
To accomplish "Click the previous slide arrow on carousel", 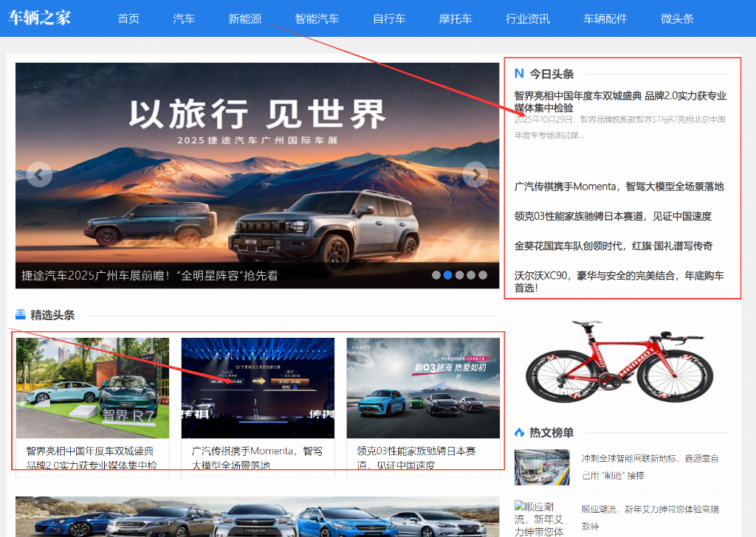I will coord(40,174).
